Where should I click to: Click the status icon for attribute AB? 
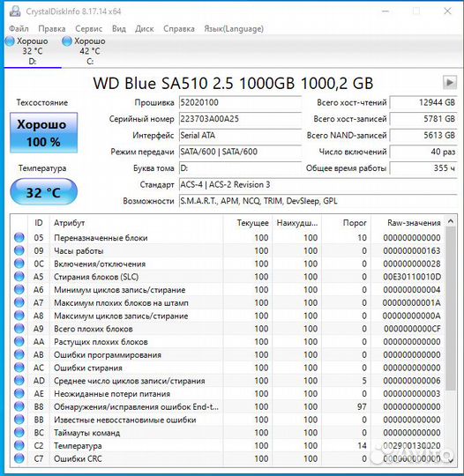tap(19, 354)
